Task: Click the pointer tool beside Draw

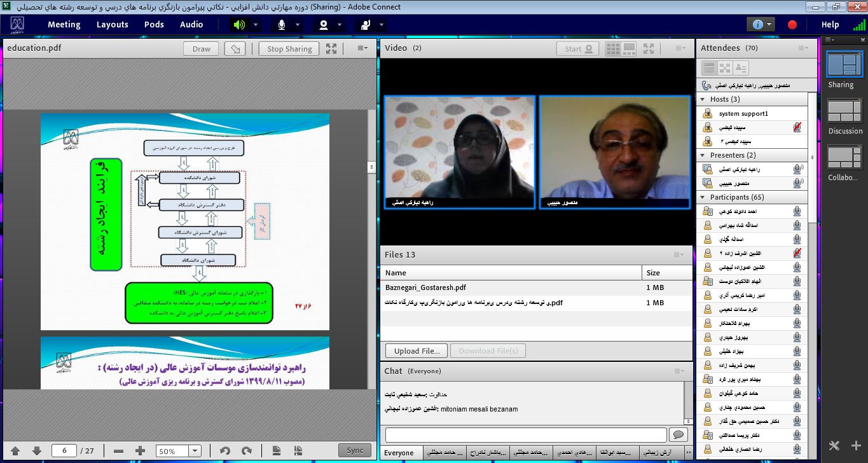Action: (x=235, y=49)
